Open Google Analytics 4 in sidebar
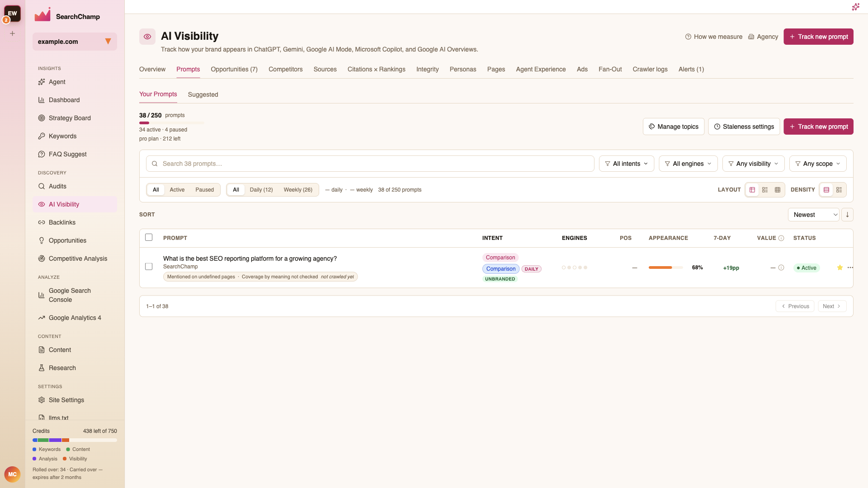 (x=75, y=318)
